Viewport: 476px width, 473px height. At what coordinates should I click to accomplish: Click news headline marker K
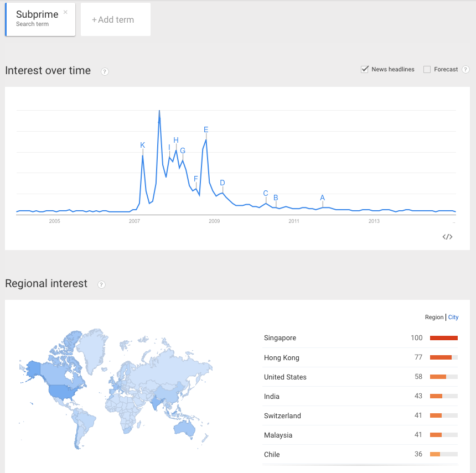click(x=143, y=145)
